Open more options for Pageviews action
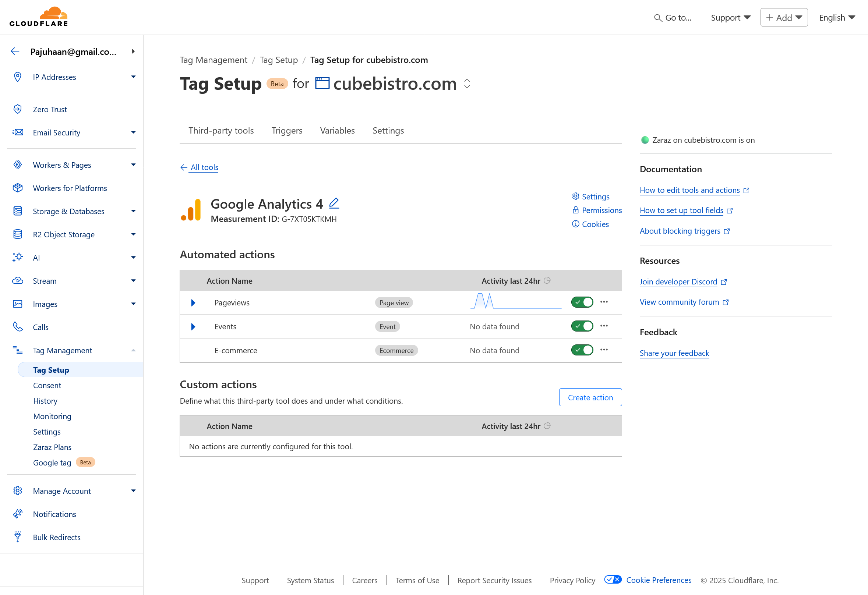 (604, 302)
